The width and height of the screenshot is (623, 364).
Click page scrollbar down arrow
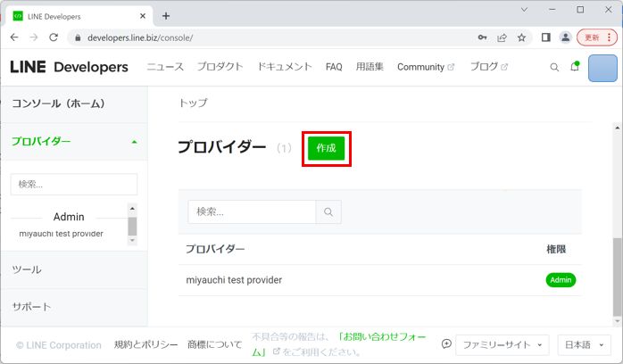coord(617,321)
